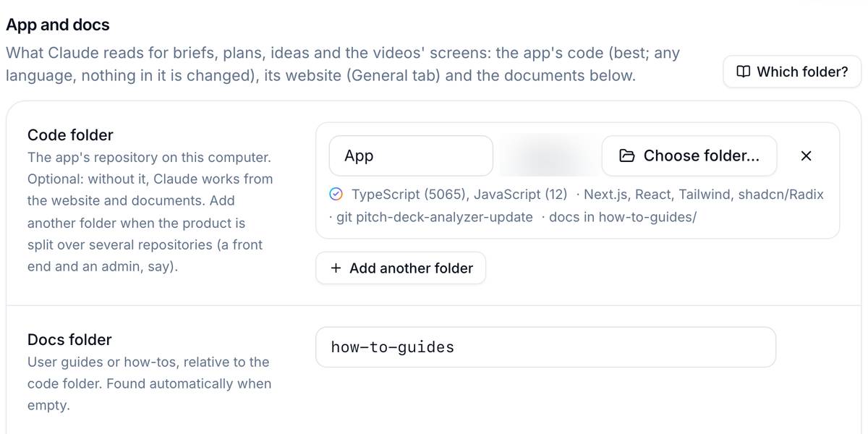Viewport: 868px width, 434px height.
Task: Click the Choose folder... button
Action: [689, 156]
